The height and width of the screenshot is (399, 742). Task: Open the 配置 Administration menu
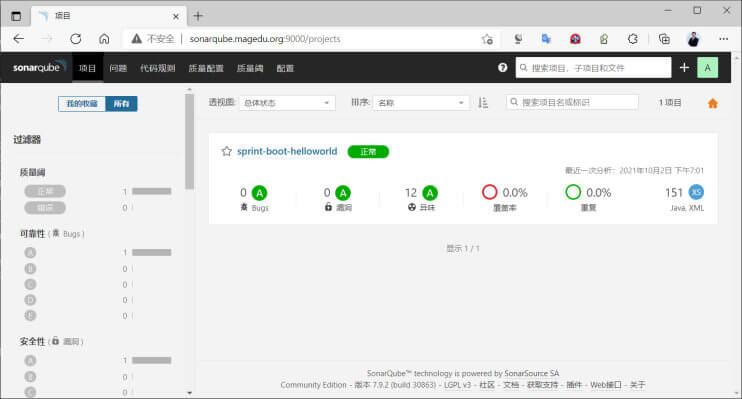[285, 68]
